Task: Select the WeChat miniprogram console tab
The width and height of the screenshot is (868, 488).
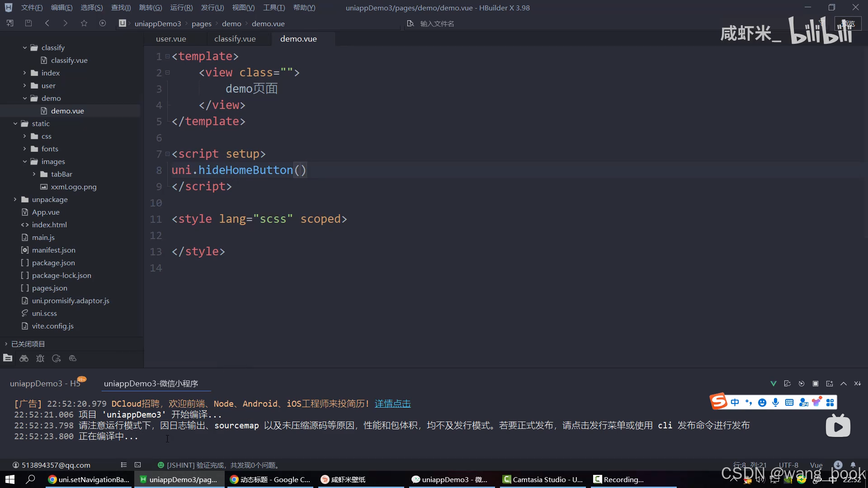Action: (151, 383)
